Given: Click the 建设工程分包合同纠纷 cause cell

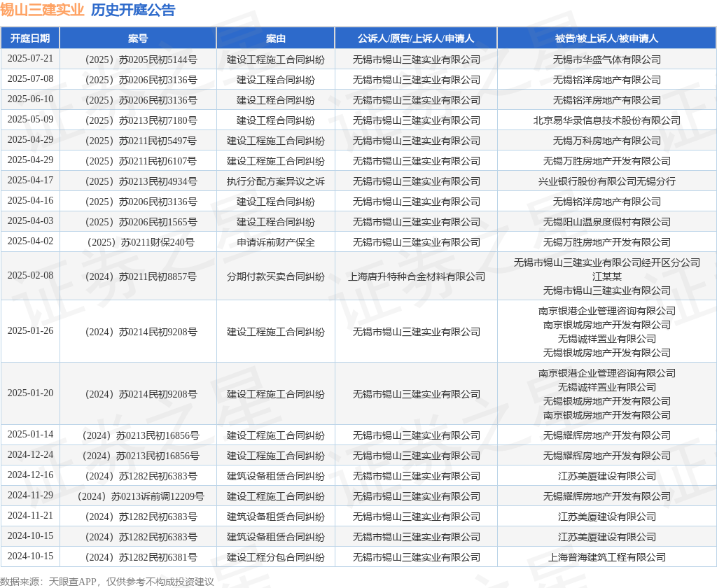Looking at the screenshot, I should pyautogui.click(x=276, y=557).
